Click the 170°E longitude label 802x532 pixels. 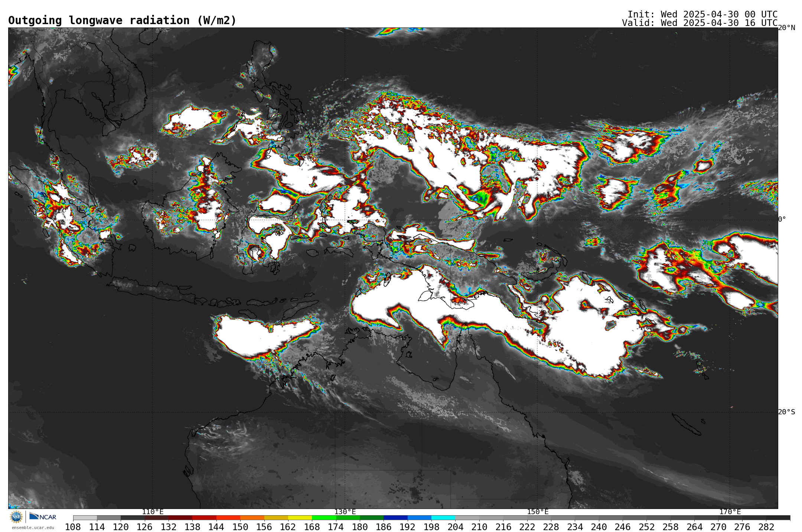(730, 512)
